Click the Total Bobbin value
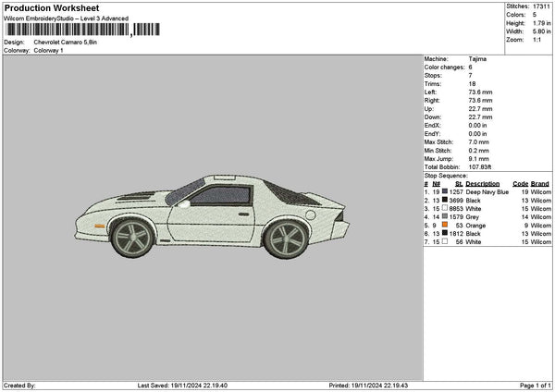This screenshot has width=555, height=392. click(479, 166)
